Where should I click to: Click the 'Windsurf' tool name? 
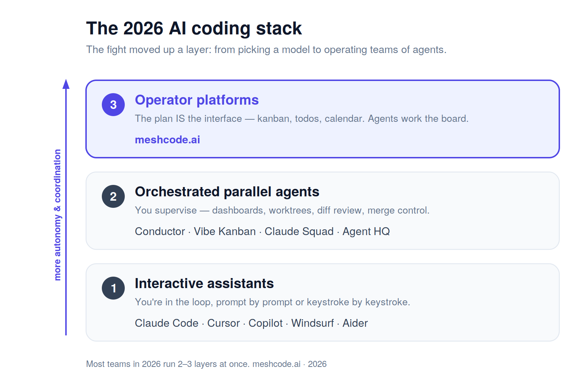click(313, 323)
